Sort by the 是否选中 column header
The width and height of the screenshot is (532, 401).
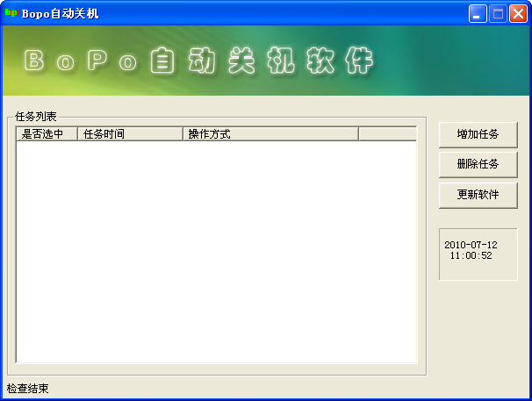pyautogui.click(x=47, y=134)
